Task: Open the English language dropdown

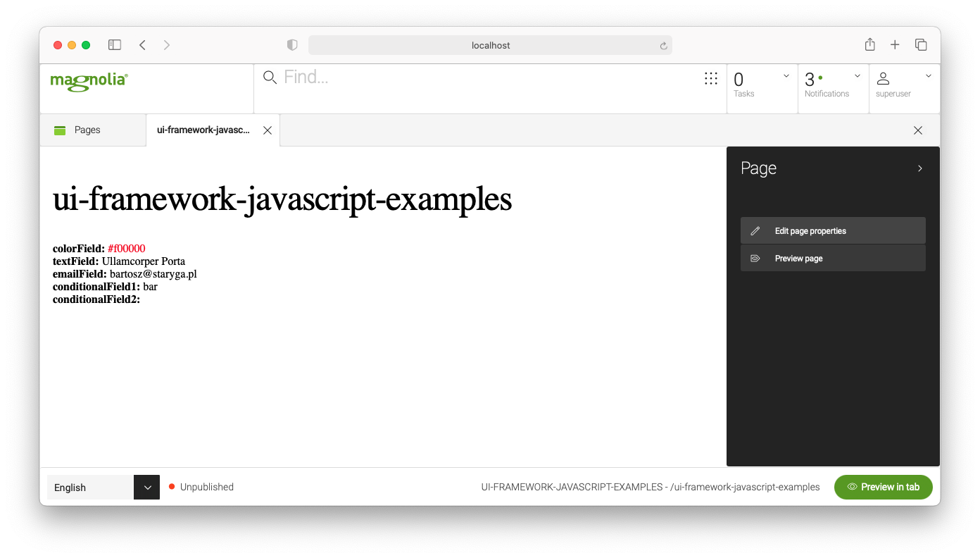Action: (x=146, y=487)
